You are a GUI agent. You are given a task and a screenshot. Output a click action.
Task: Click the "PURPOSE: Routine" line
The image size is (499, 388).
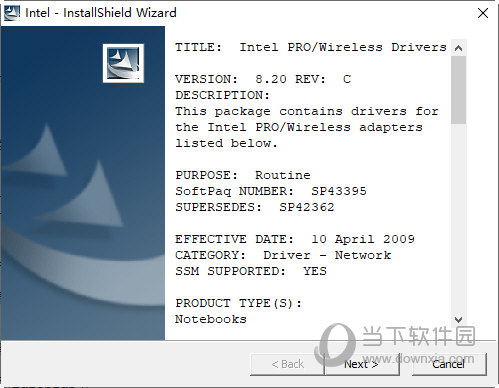coord(243,175)
